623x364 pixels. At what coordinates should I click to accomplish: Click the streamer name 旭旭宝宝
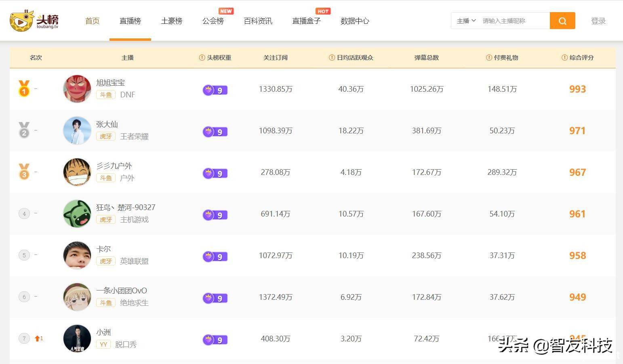[110, 83]
